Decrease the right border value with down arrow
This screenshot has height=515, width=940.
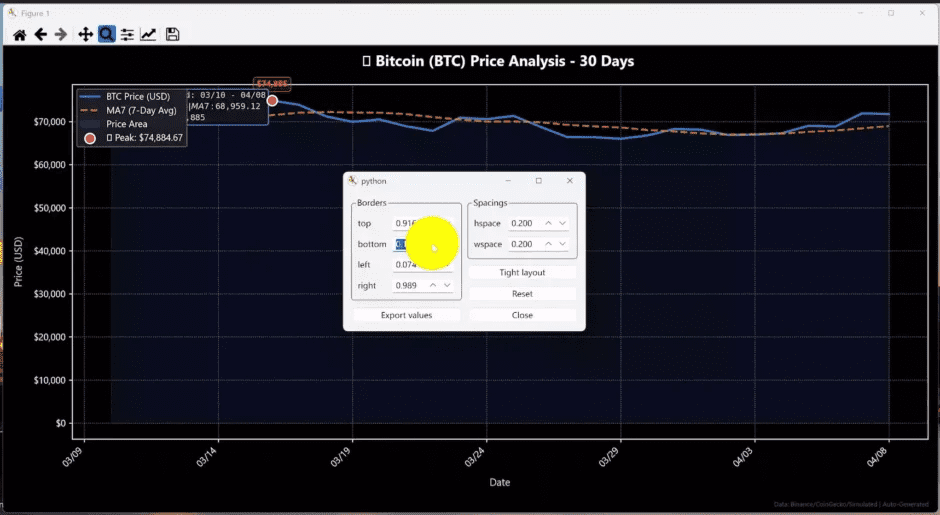(447, 286)
